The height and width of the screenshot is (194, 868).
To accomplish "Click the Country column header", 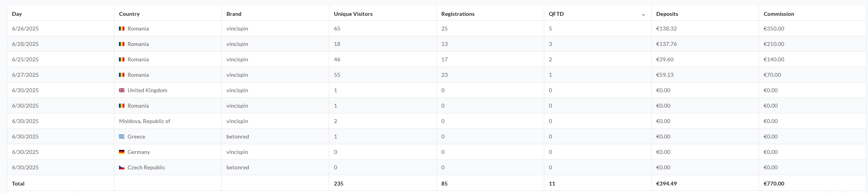I will click(129, 14).
